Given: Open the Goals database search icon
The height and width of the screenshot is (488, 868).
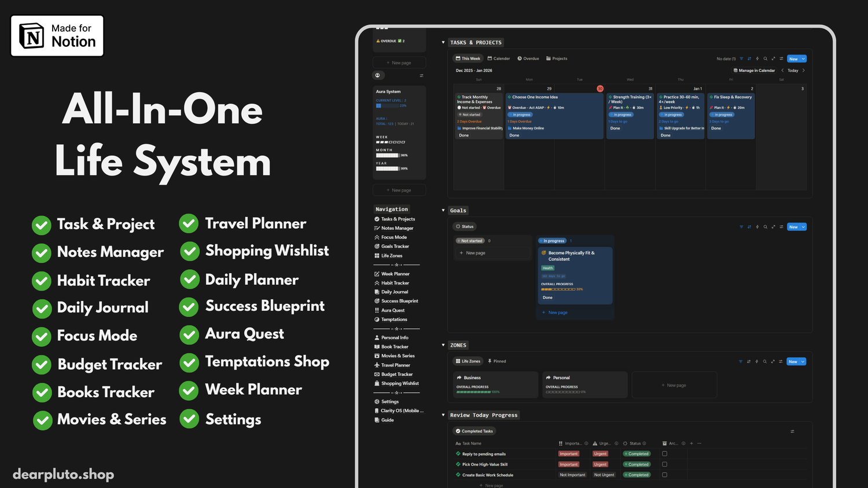Looking at the screenshot, I should click(x=765, y=227).
